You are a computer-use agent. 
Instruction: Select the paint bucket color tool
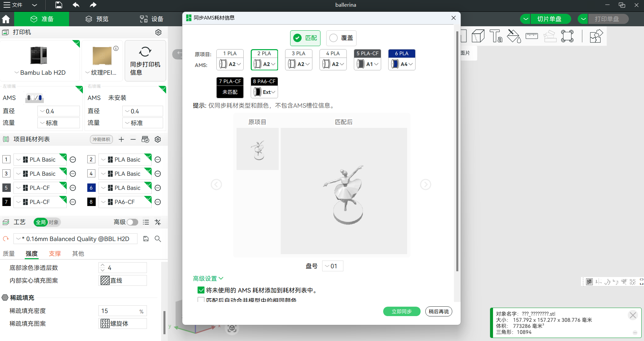tap(514, 36)
